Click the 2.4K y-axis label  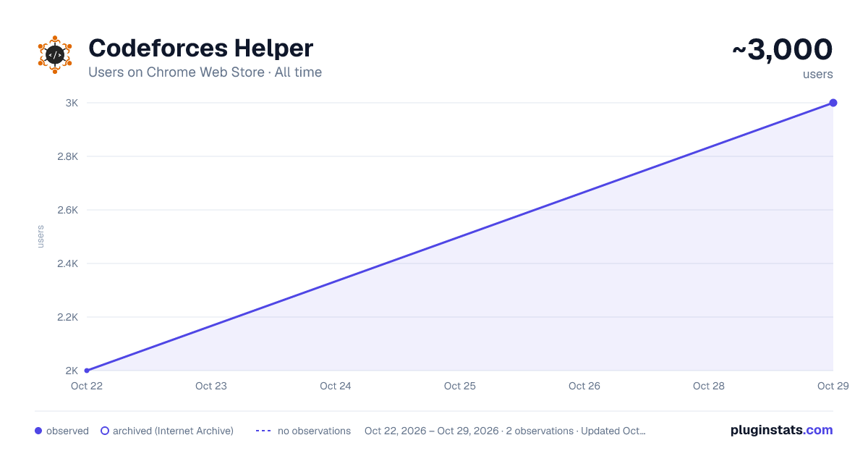[68, 263]
